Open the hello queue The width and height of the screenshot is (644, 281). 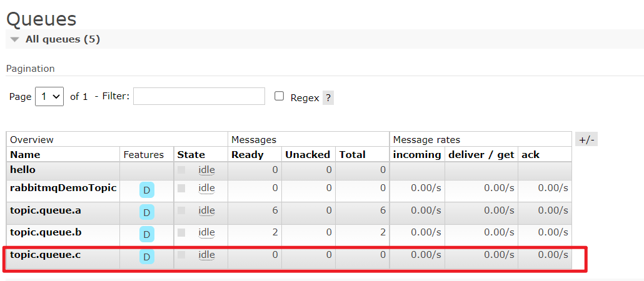[x=23, y=169]
